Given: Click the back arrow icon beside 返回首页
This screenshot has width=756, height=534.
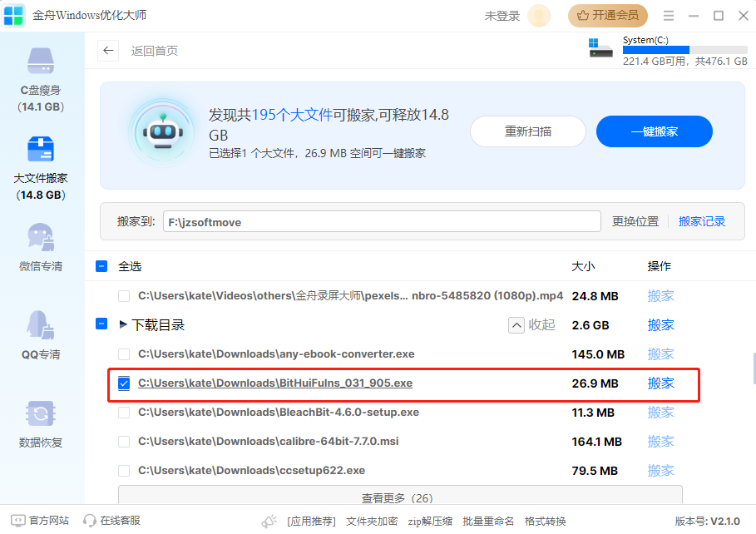Looking at the screenshot, I should 108,51.
